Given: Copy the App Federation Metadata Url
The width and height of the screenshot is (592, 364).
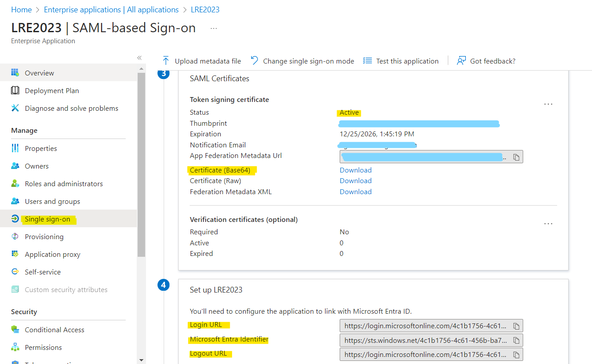Looking at the screenshot, I should click(516, 157).
